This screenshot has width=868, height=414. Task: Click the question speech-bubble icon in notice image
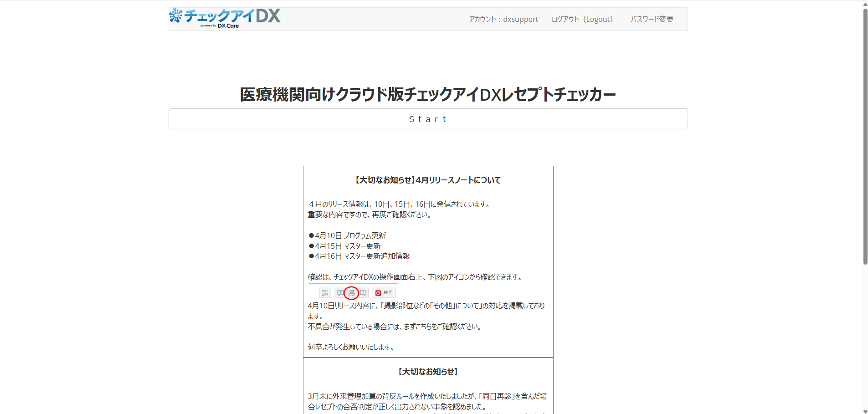pos(340,293)
